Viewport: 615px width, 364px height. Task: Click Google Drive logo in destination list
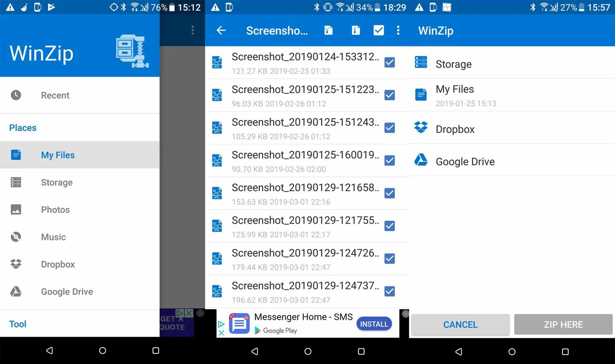[x=421, y=160]
